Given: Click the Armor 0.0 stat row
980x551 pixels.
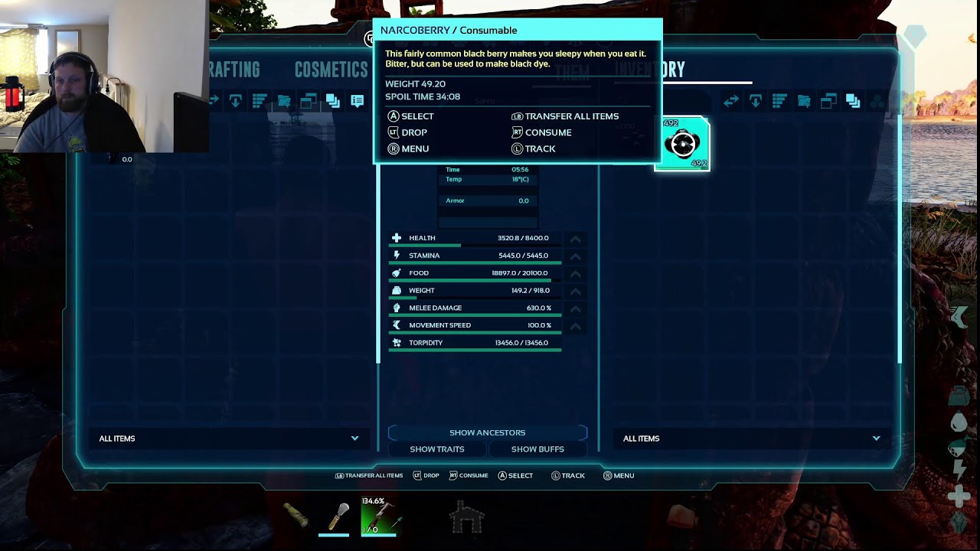Looking at the screenshot, I should [488, 201].
